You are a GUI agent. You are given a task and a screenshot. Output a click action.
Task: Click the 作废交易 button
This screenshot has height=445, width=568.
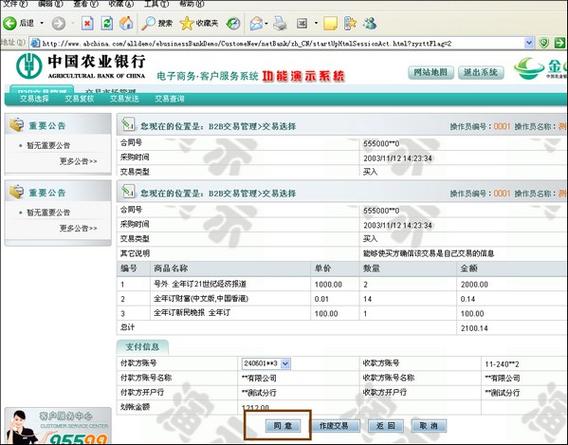tap(334, 426)
